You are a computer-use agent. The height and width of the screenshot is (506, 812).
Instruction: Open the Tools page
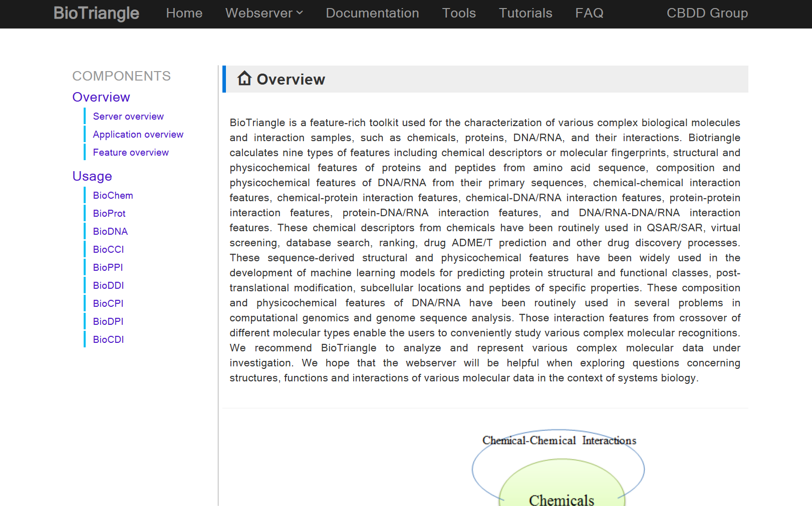[x=459, y=13]
